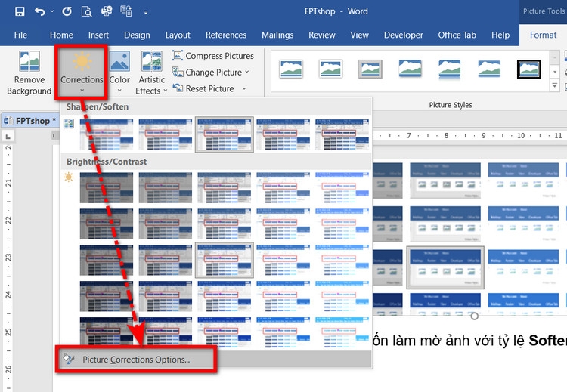Image resolution: width=567 pixels, height=392 pixels.
Task: Select the last thumbnail in the fourth Brightness/Contrast row
Action: tap(342, 296)
